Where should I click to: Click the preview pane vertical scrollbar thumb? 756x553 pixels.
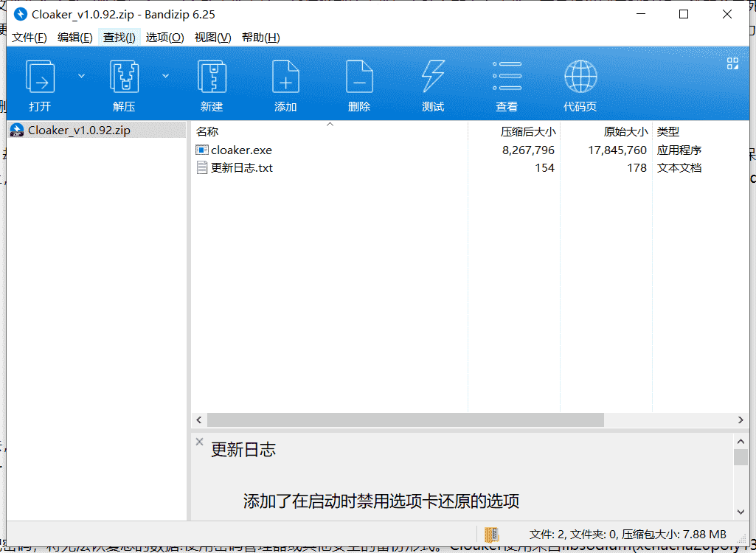point(741,457)
